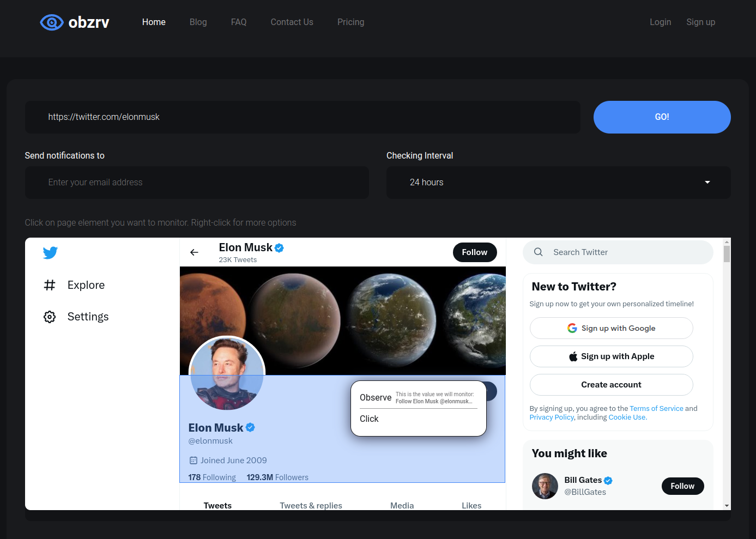Click the obzrv eye logo
This screenshot has width=756, height=539.
[x=52, y=22]
